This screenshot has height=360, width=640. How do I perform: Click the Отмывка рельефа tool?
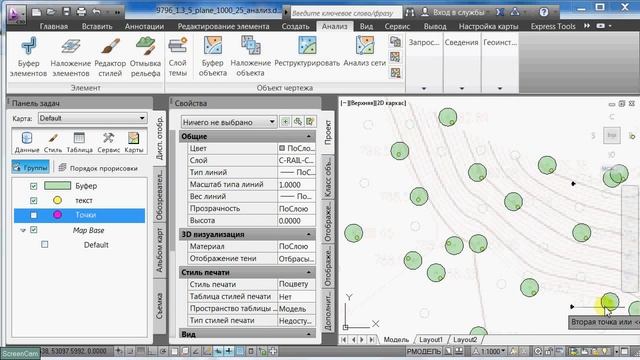click(145, 56)
